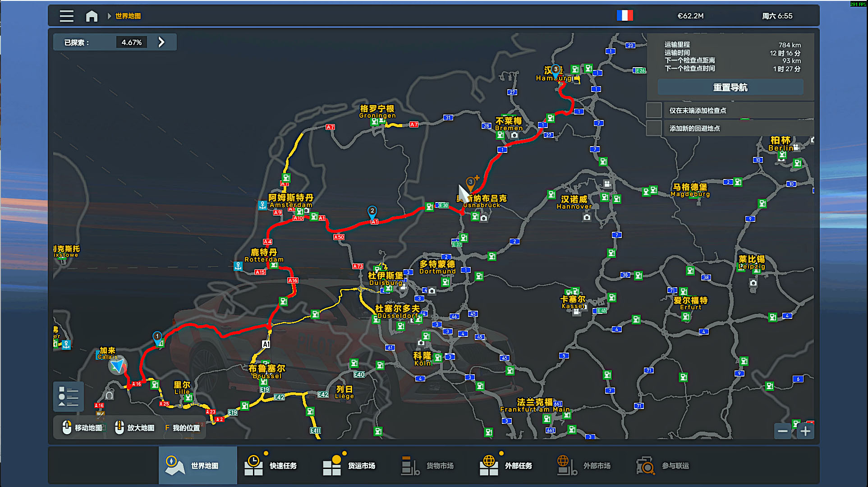
Task: Open the map legend panel icon
Action: click(x=68, y=397)
